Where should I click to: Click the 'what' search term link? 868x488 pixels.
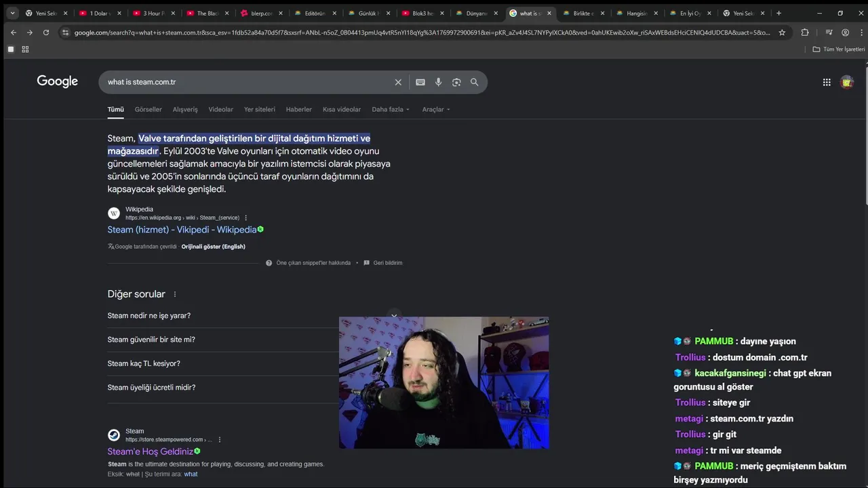pos(191,474)
